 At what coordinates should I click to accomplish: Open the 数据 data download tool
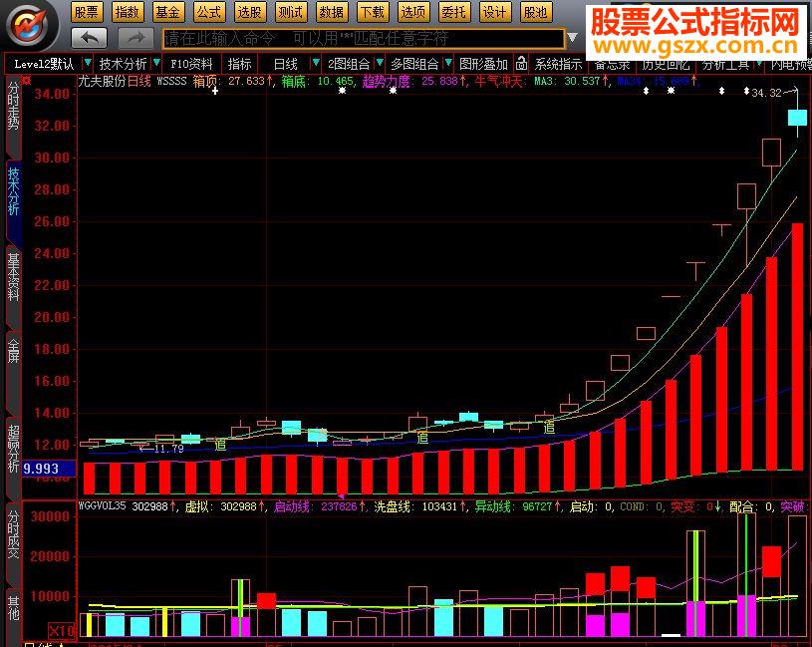[x=331, y=13]
